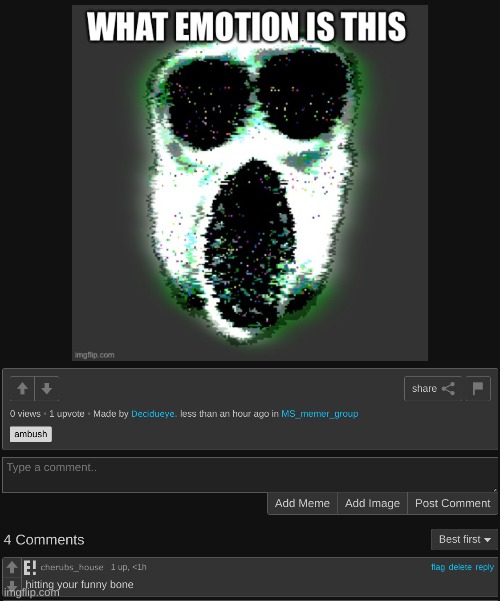This screenshot has width=500, height=601.
Task: Downvote the cherubs_house comment
Action: (x=12, y=585)
